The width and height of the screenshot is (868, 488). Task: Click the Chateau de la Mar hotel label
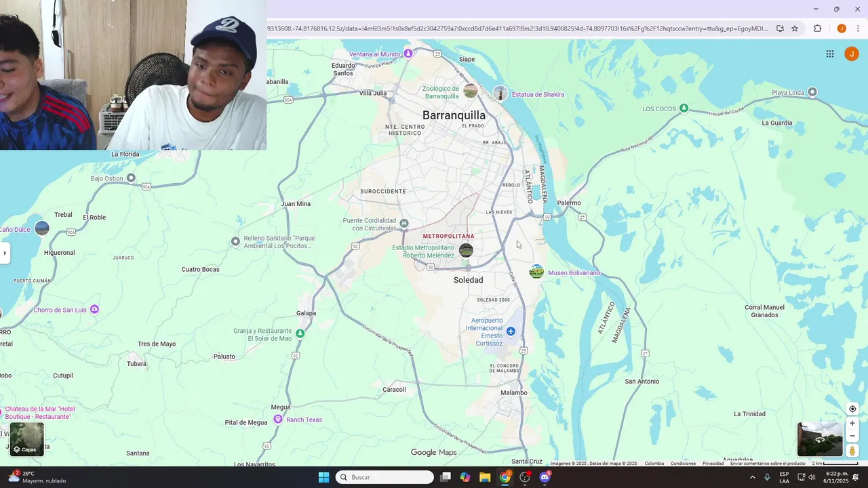[40, 413]
